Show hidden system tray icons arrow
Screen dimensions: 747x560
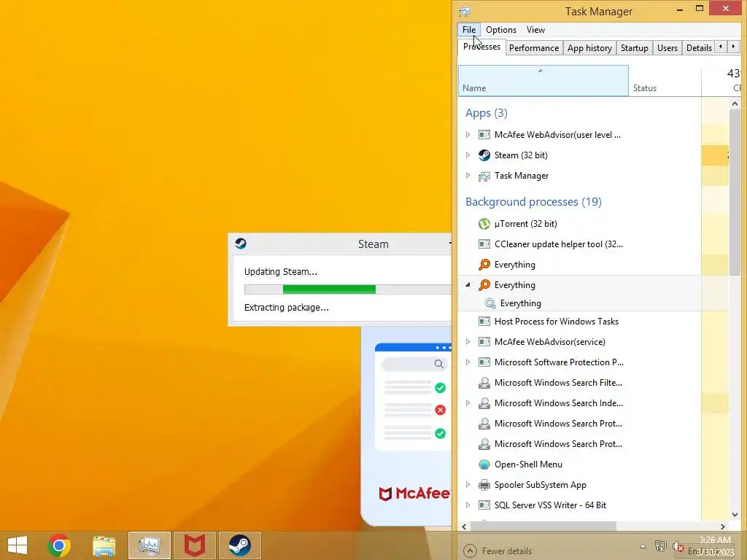click(643, 547)
